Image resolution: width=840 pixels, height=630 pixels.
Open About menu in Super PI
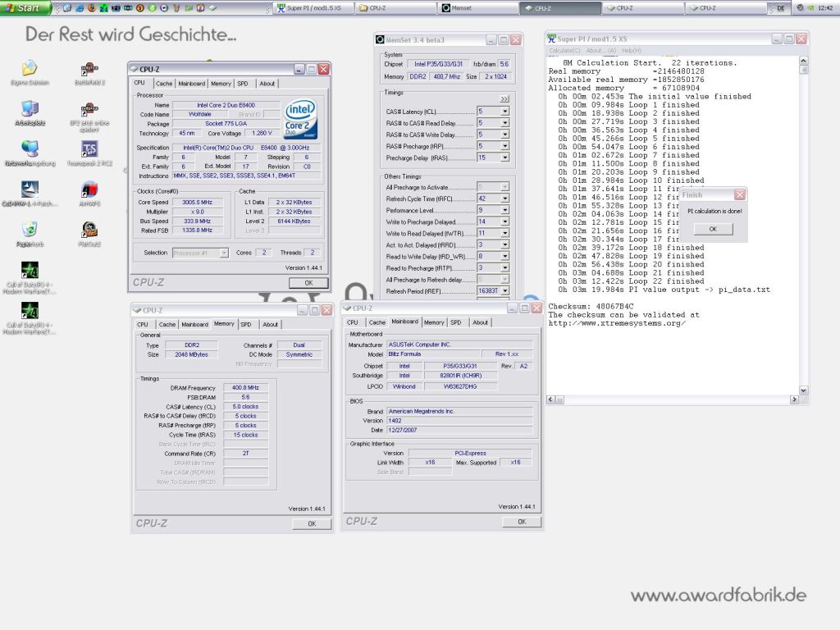point(601,50)
